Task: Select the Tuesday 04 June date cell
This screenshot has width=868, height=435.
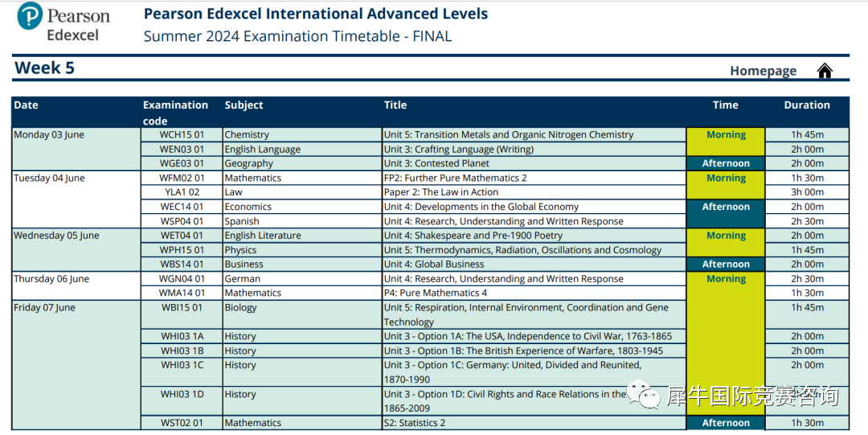Action: (x=76, y=199)
